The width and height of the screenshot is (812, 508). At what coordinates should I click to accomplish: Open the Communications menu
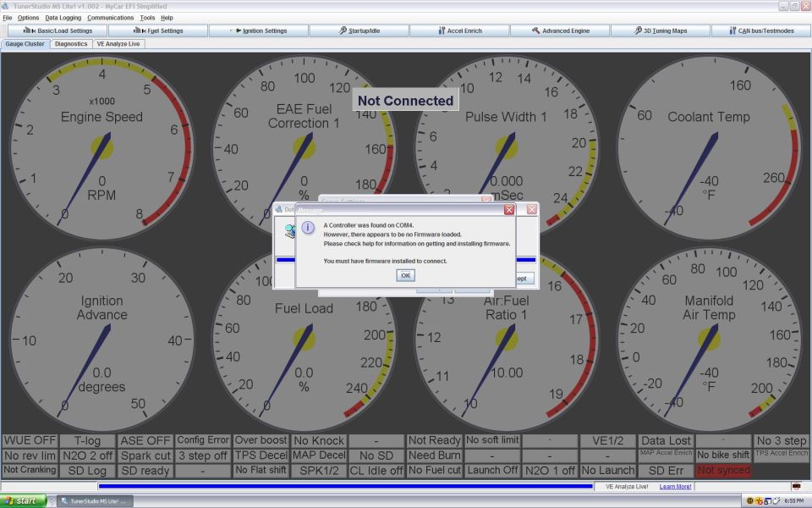pyautogui.click(x=110, y=18)
